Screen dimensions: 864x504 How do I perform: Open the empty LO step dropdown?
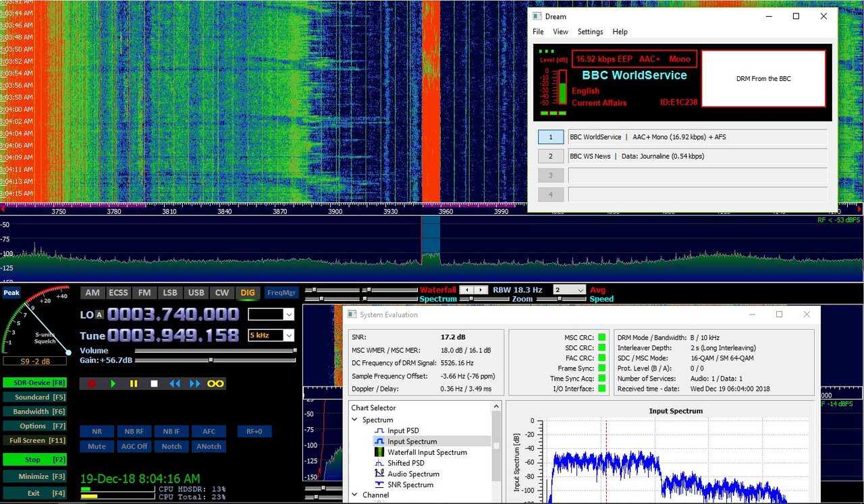pyautogui.click(x=289, y=314)
